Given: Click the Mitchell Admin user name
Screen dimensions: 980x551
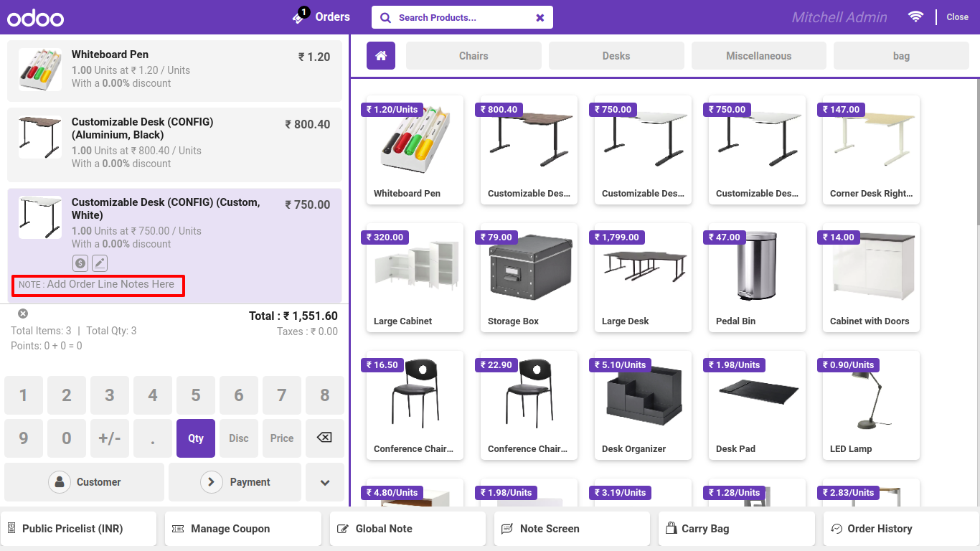Looking at the screenshot, I should click(839, 17).
